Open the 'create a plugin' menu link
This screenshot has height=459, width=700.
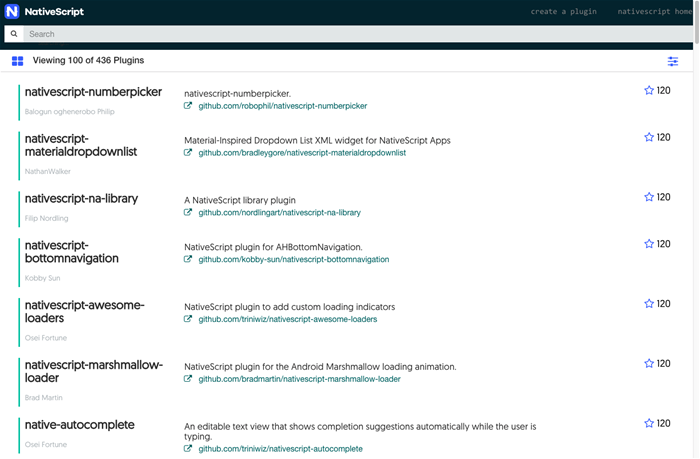[x=563, y=12]
